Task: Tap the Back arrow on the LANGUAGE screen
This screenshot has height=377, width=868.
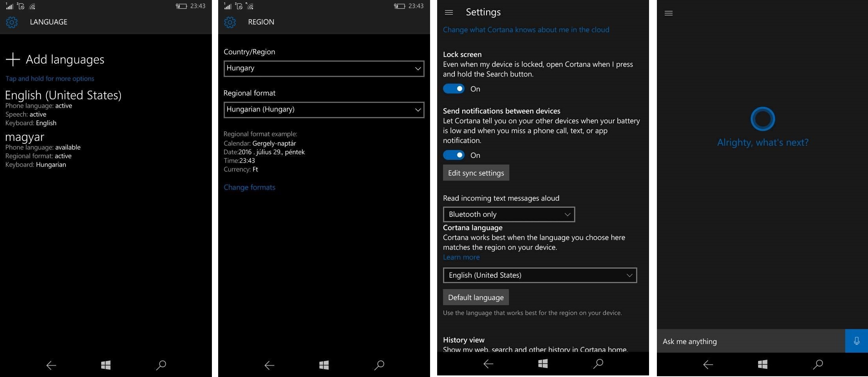Action: pos(51,365)
